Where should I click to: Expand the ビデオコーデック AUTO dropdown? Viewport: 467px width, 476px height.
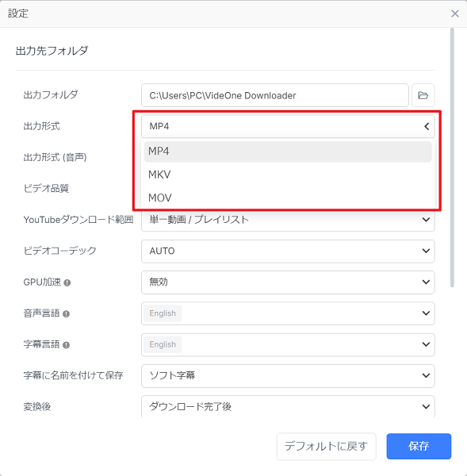tap(288, 251)
